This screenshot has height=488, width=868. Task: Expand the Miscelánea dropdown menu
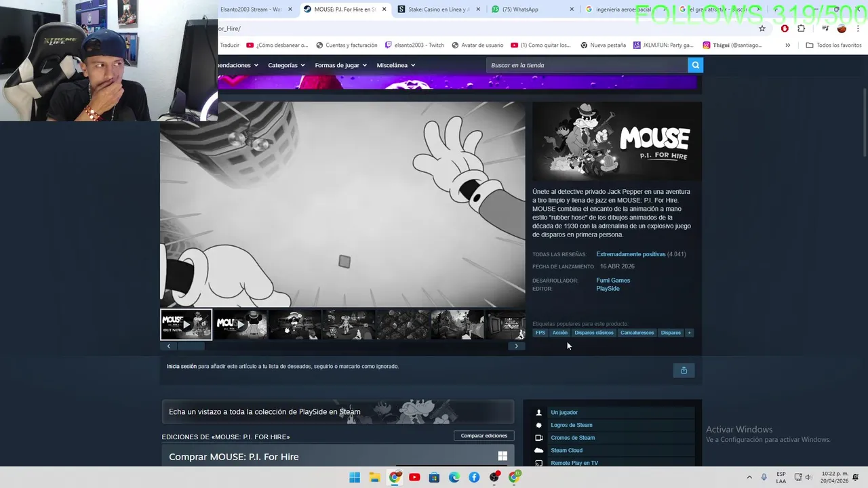click(x=396, y=65)
